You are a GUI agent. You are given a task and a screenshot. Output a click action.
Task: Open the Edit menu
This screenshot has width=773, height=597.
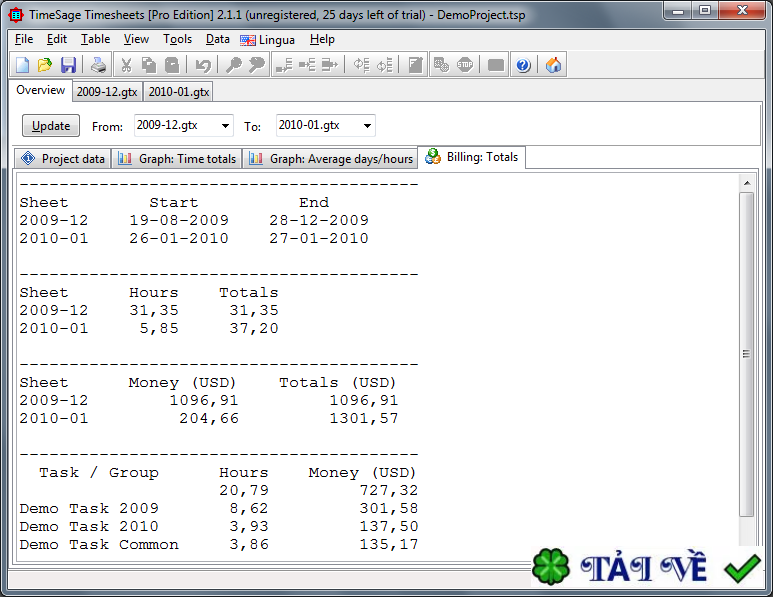tap(57, 39)
